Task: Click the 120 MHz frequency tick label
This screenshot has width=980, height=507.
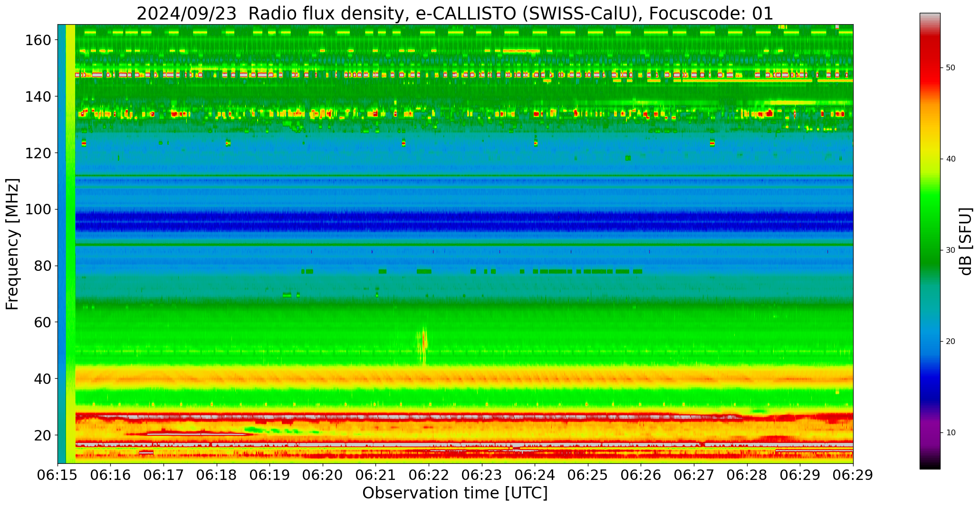Action: pos(38,153)
